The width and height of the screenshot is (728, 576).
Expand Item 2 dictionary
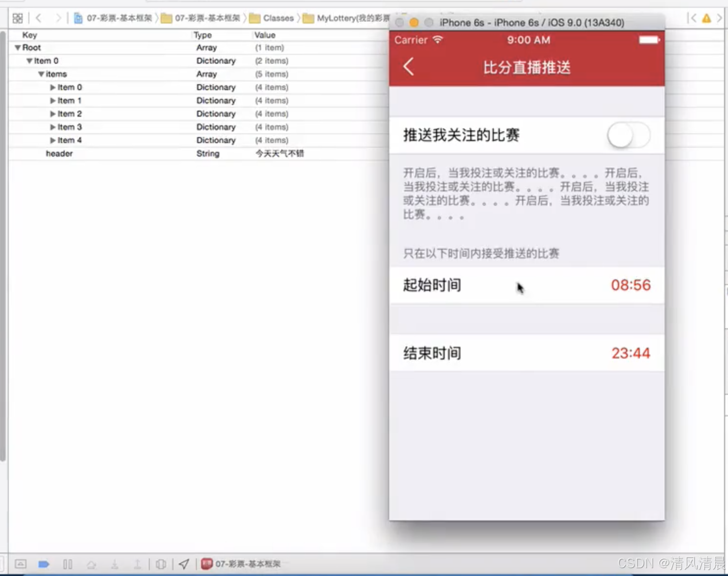tap(53, 114)
